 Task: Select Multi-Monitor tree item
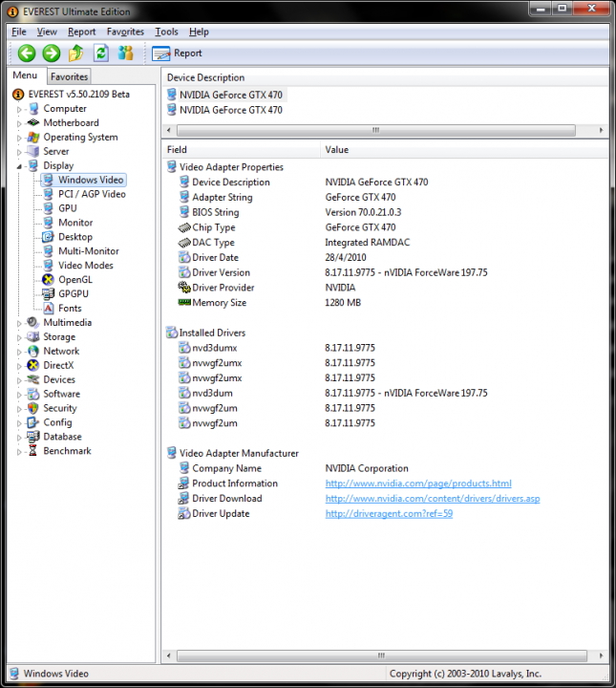(x=89, y=251)
